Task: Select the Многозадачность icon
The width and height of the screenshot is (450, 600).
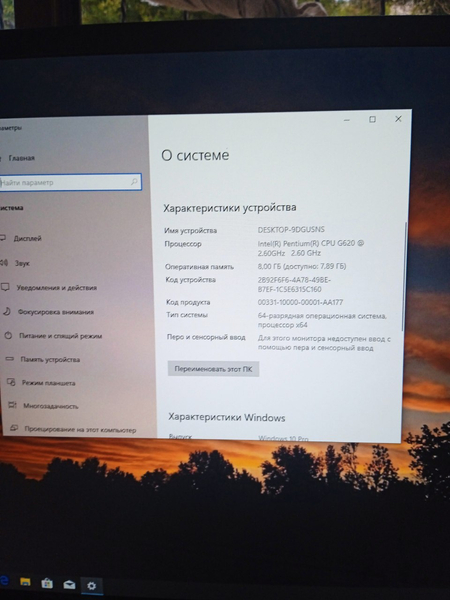Action: point(13,405)
